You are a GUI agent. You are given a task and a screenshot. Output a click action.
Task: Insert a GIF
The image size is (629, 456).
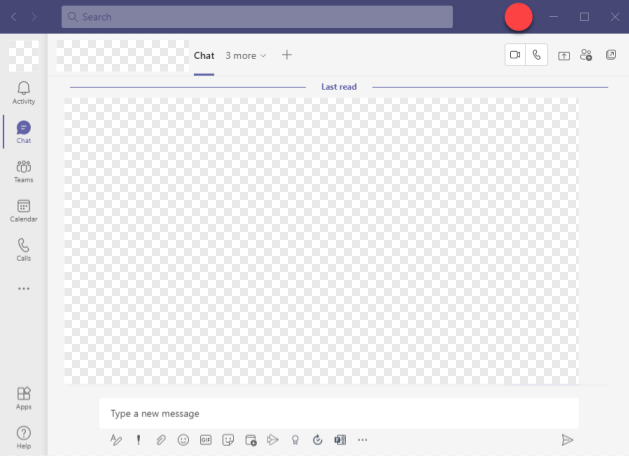pyautogui.click(x=206, y=440)
